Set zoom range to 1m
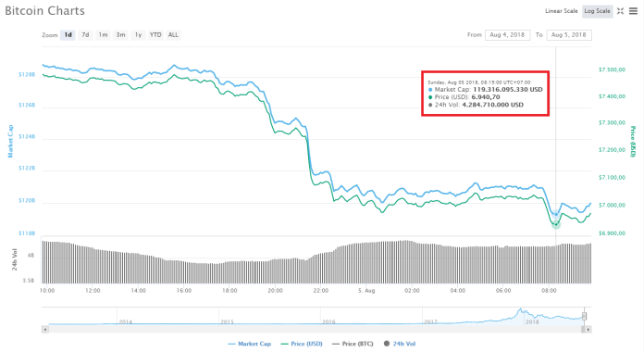This screenshot has height=352, width=644. pos(103,35)
